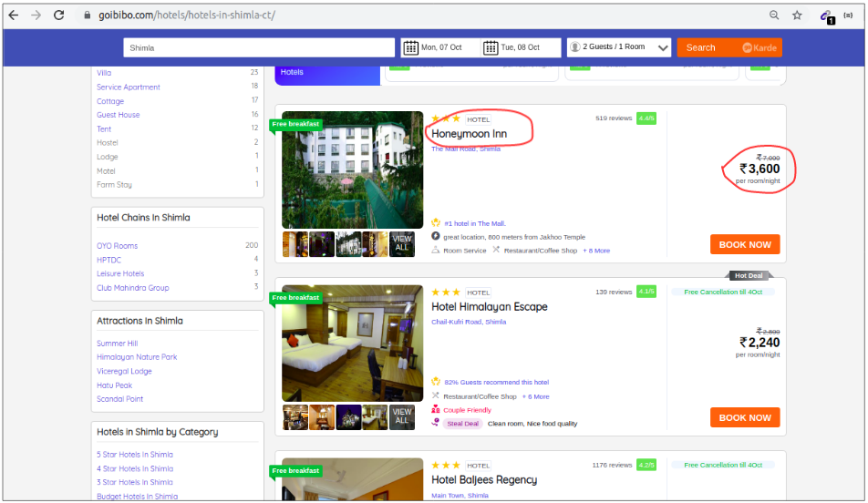Image resolution: width=868 pixels, height=503 pixels.
Task: Open Scandal Point attraction link
Action: click(x=119, y=399)
